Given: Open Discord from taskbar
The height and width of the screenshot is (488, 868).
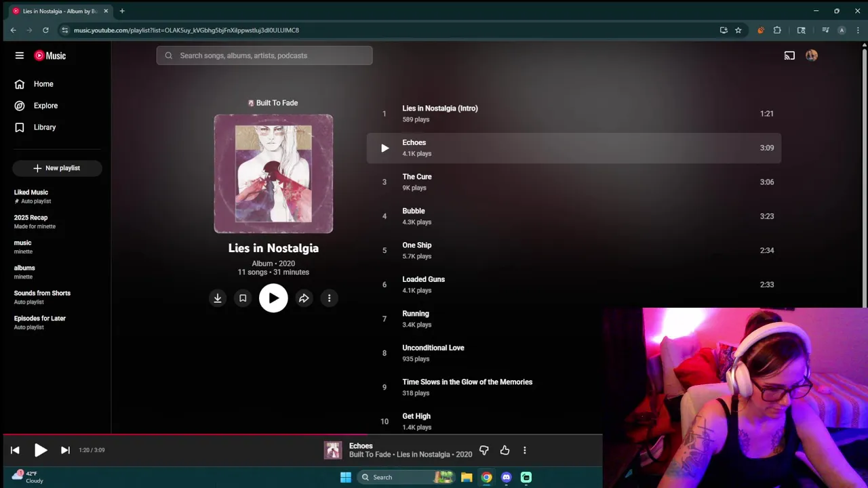Looking at the screenshot, I should tap(506, 477).
